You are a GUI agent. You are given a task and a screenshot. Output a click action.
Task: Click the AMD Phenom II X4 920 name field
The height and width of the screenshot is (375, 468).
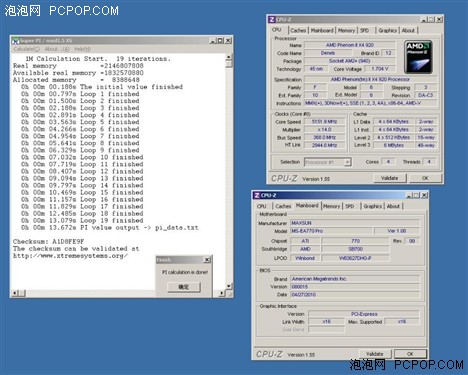coord(350,45)
